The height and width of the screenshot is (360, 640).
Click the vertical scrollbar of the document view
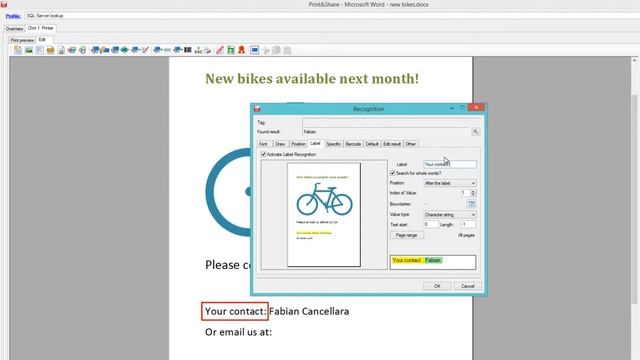pyautogui.click(x=634, y=199)
